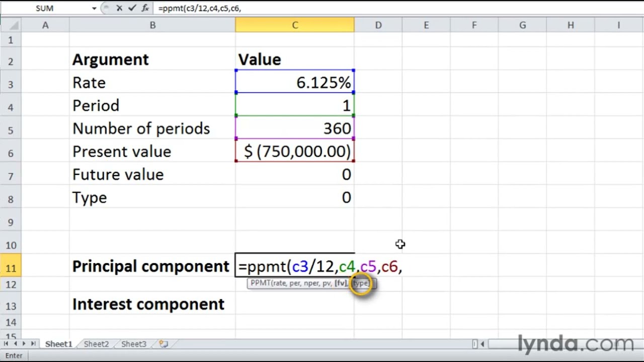Image resolution: width=644 pixels, height=362 pixels.
Task: Open the Insert Function fx dialog
Action: 145,8
